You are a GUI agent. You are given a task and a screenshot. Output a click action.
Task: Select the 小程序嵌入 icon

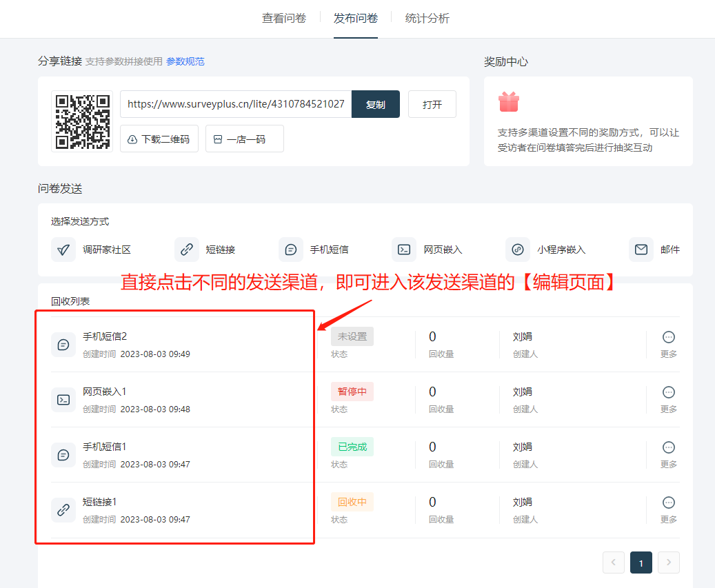[518, 250]
